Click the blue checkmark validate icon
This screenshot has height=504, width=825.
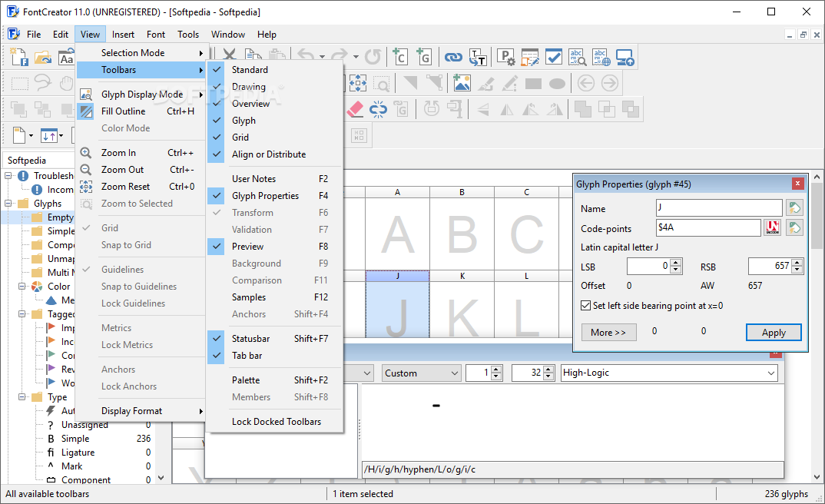point(554,56)
